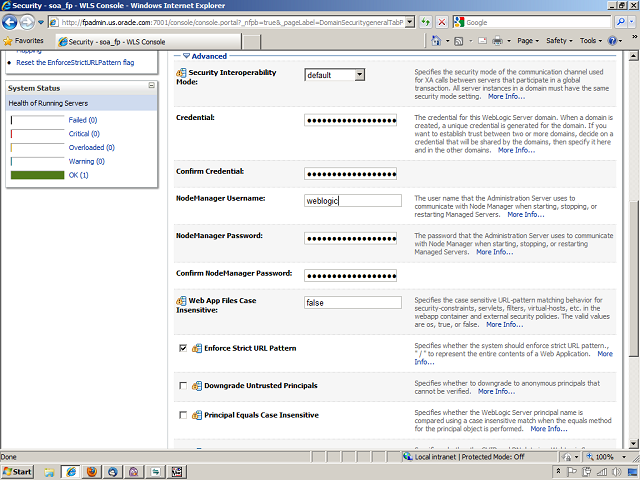
Task: Click the Failed (0) servers link
Action: pyautogui.click(x=84, y=120)
